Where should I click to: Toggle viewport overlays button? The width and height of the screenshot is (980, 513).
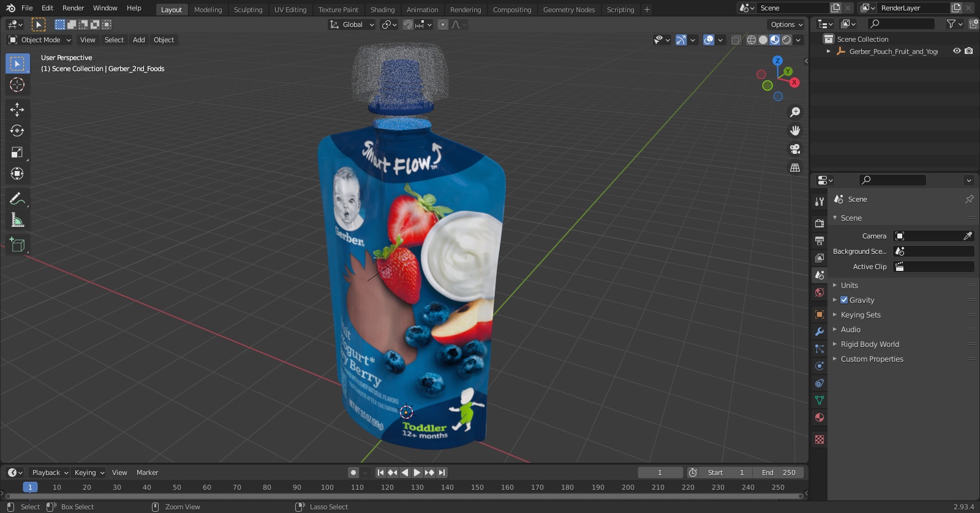pyautogui.click(x=709, y=40)
